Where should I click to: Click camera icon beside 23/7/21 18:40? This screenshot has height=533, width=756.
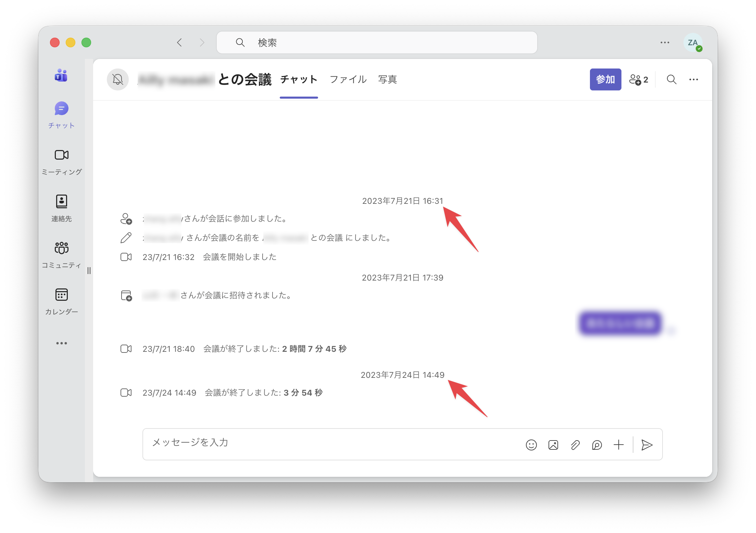click(126, 349)
